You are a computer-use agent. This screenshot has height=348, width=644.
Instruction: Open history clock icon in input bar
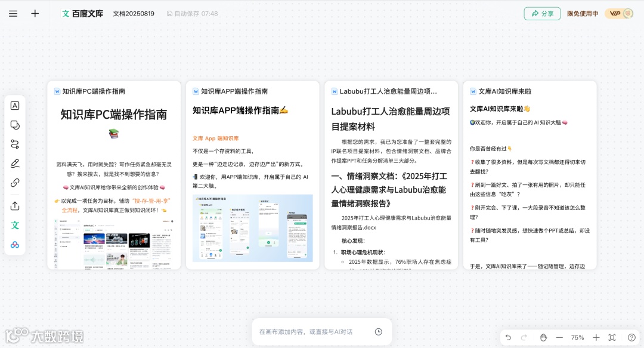379,331
